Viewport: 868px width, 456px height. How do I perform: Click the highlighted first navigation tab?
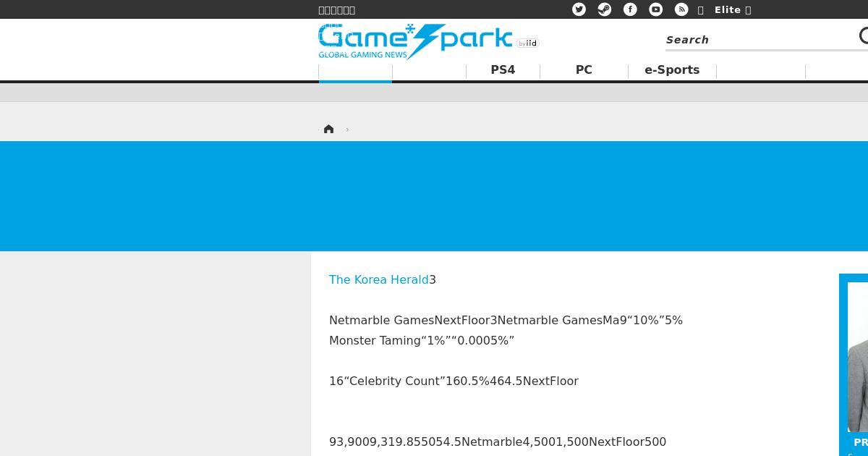(x=355, y=72)
